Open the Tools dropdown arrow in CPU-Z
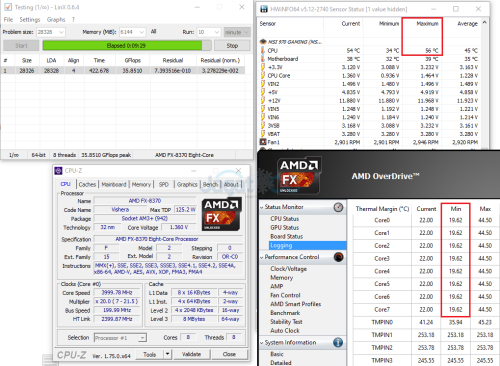500x366 pixels. [x=168, y=354]
